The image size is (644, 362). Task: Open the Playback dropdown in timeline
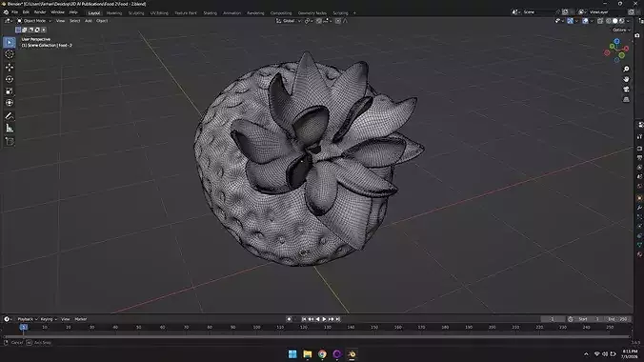(x=27, y=319)
